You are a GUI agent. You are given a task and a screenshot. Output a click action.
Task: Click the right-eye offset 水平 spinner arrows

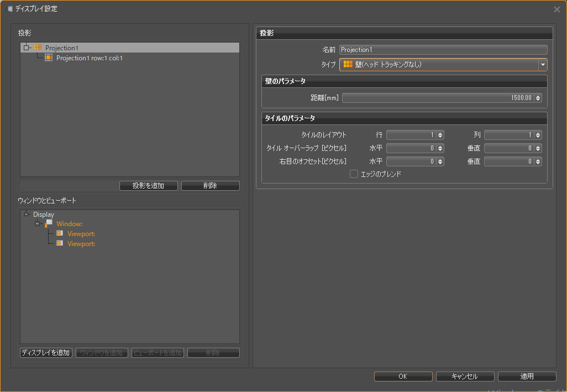pyautogui.click(x=440, y=161)
